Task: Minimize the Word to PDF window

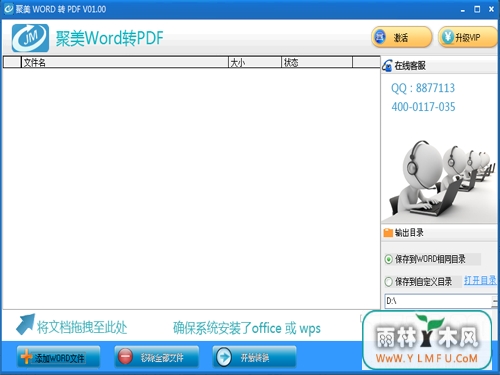Action: coord(463,10)
